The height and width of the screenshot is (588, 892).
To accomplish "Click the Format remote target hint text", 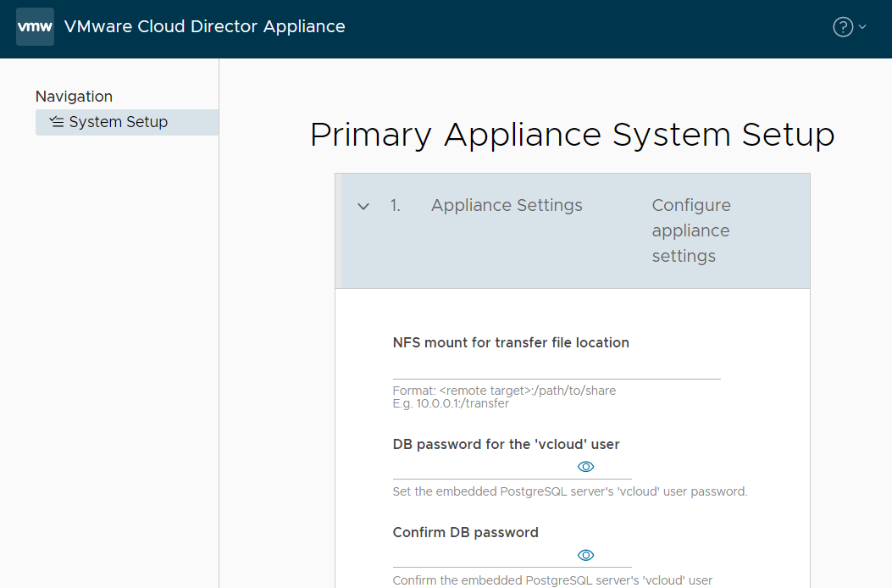I will tap(504, 391).
